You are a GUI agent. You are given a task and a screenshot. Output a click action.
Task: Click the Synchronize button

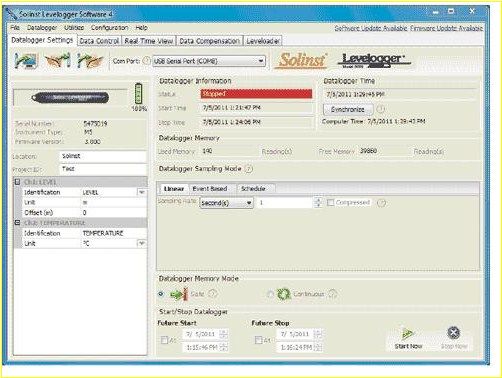pyautogui.click(x=348, y=109)
